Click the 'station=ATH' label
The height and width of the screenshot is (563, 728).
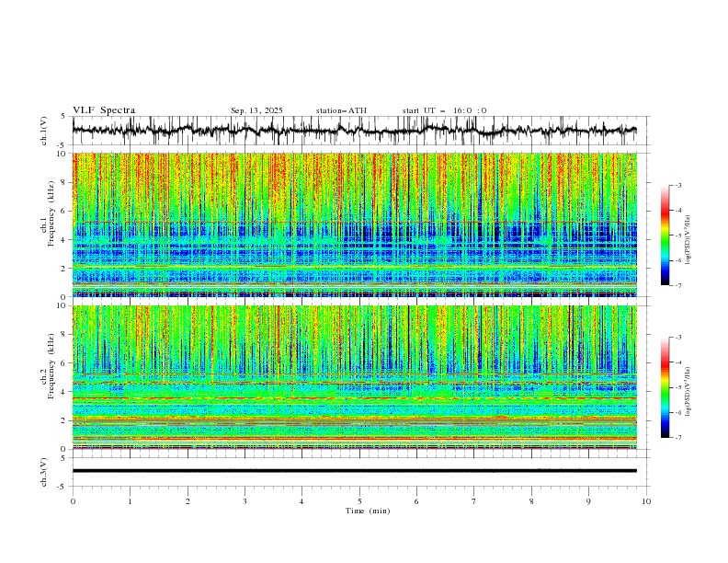point(341,110)
